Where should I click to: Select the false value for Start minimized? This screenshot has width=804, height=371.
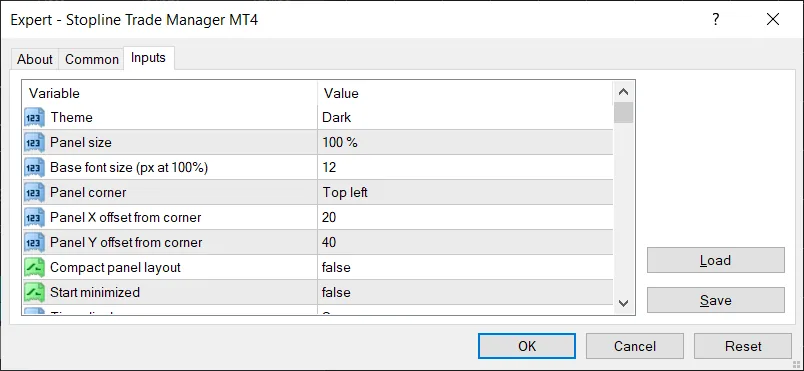(465, 292)
